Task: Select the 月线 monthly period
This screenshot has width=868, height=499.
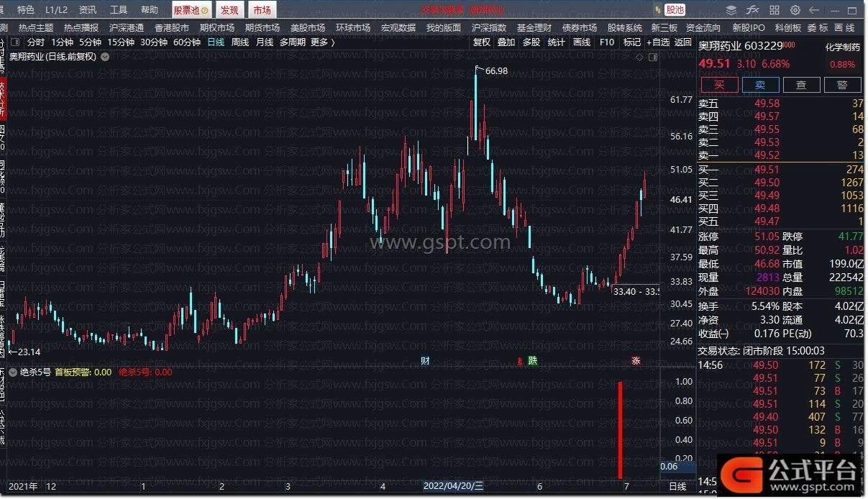Action: coord(265,42)
